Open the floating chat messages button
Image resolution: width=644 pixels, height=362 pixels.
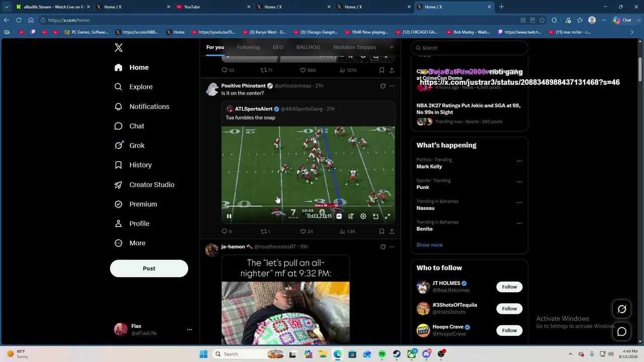pyautogui.click(x=622, y=332)
